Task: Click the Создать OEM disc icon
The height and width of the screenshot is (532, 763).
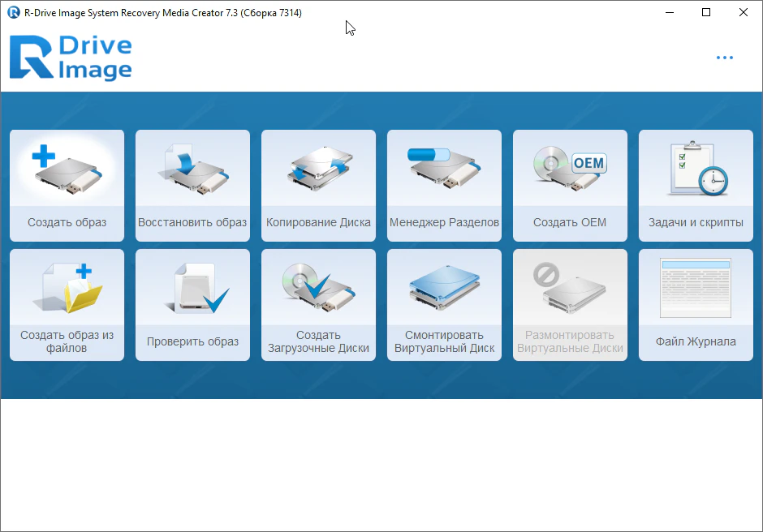Action: pyautogui.click(x=570, y=170)
